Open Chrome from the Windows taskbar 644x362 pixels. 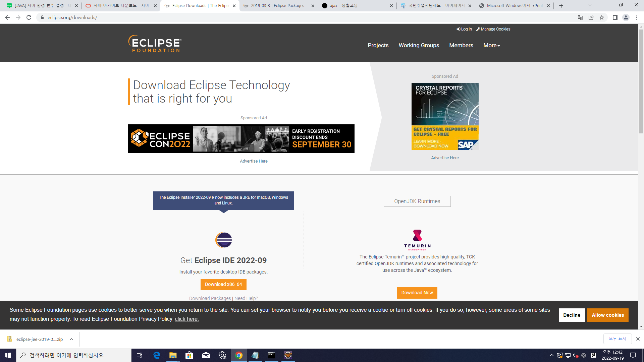pos(239,355)
